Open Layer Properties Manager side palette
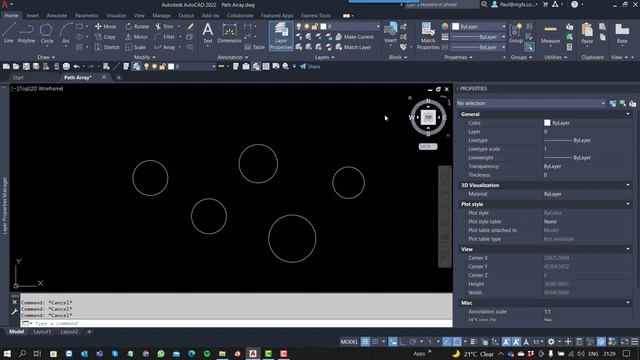 coord(5,206)
